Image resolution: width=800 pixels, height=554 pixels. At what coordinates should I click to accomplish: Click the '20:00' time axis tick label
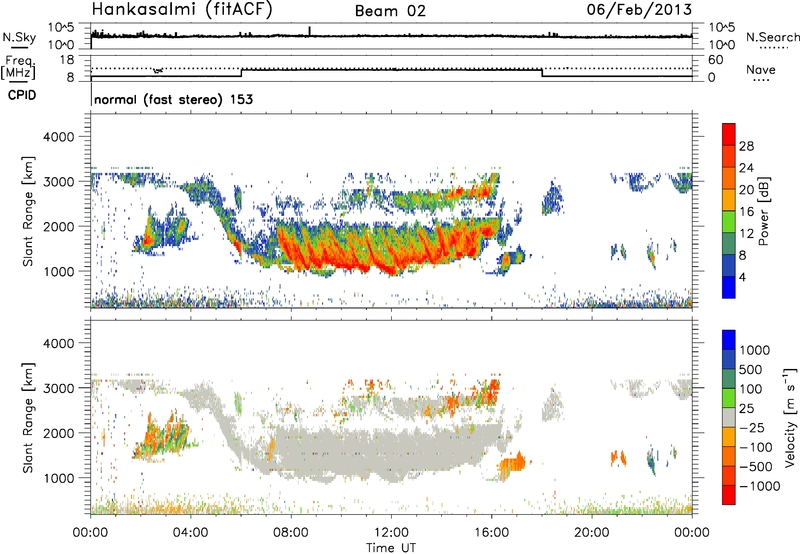click(x=592, y=533)
